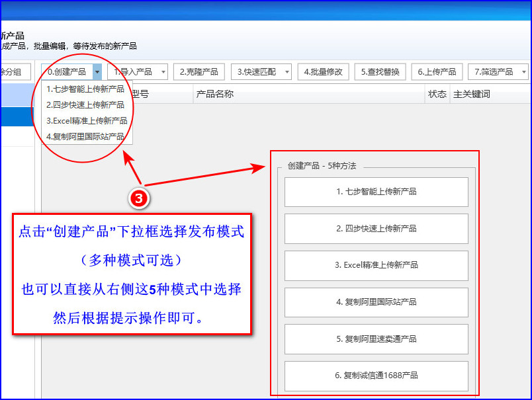Choose 2.四步快速上传新产品 in dropdown menu
This screenshot has width=532, height=400.
point(87,105)
